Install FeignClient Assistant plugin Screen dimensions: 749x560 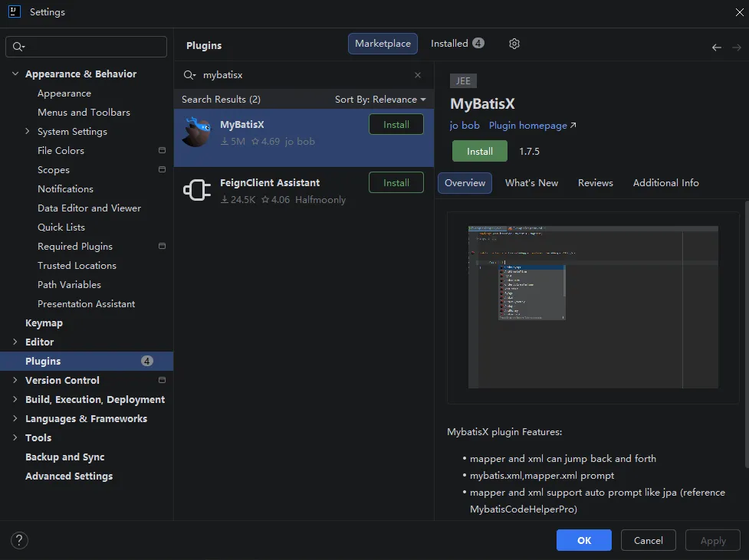coord(396,182)
